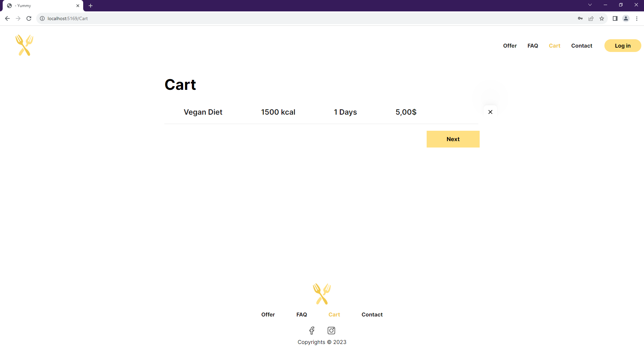Click the share icon in address bar
The width and height of the screenshot is (644, 352).
(x=591, y=18)
